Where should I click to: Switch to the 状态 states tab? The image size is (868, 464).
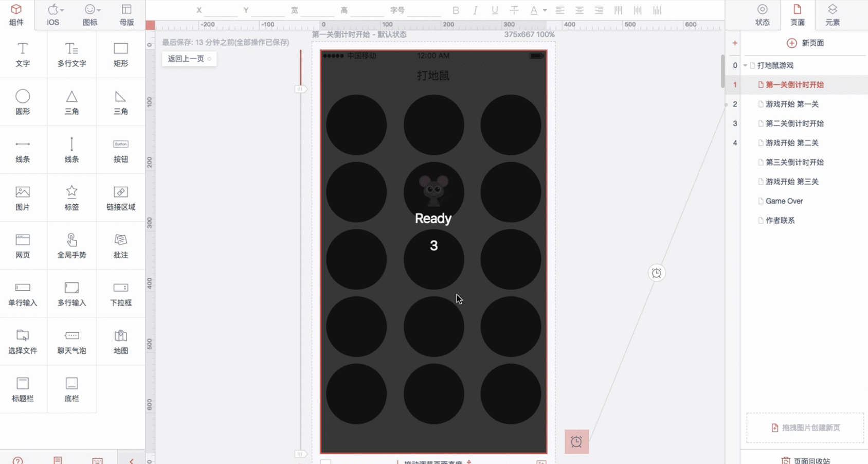point(762,14)
